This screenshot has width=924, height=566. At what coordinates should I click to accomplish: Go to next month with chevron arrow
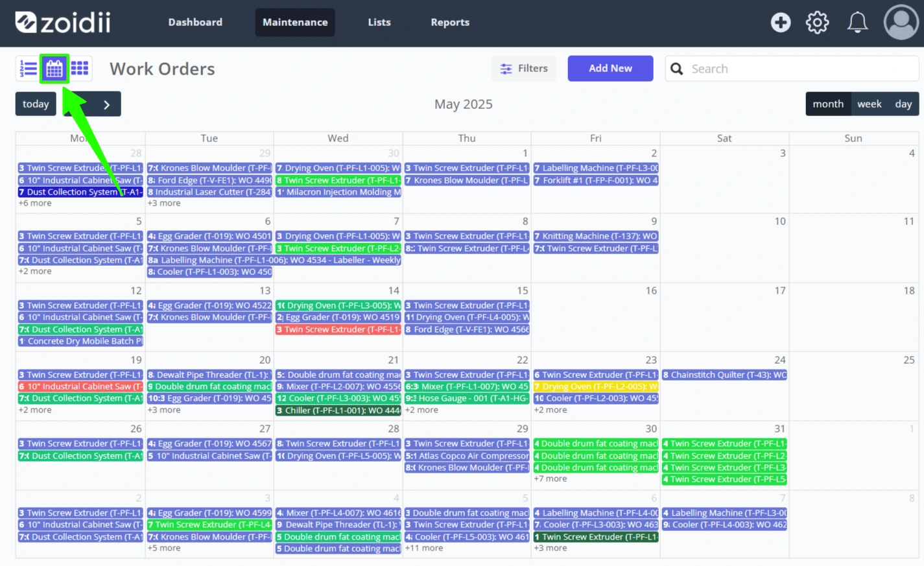107,104
